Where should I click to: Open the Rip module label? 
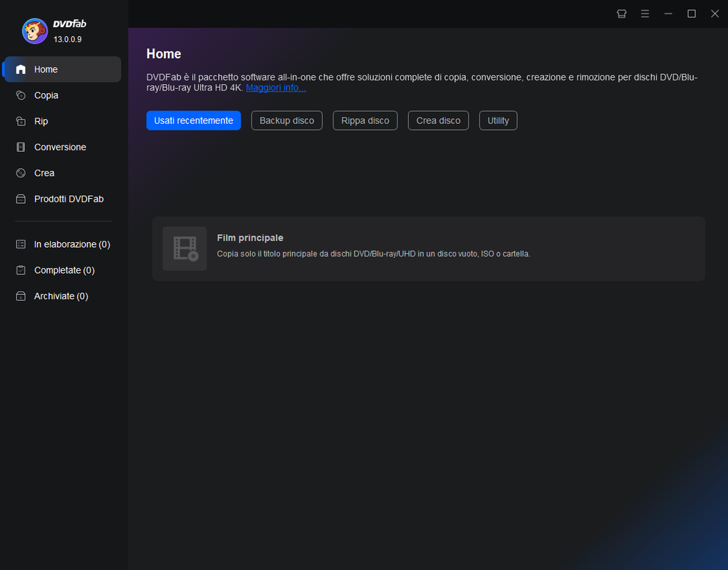tap(41, 121)
